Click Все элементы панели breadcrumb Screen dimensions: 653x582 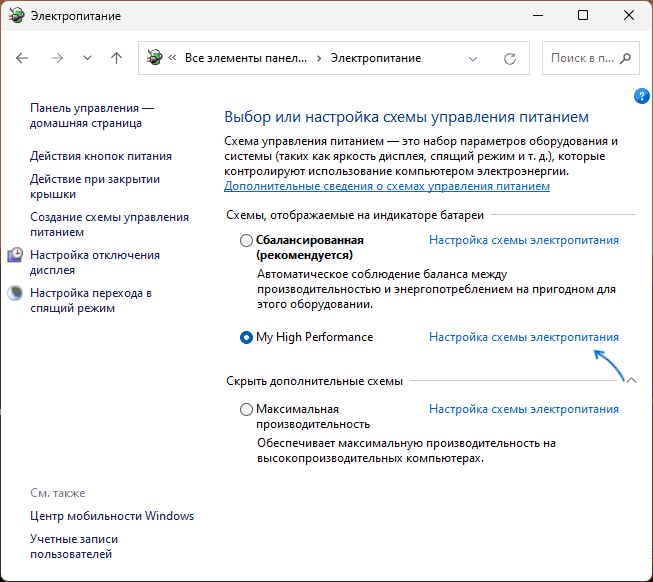(x=246, y=58)
